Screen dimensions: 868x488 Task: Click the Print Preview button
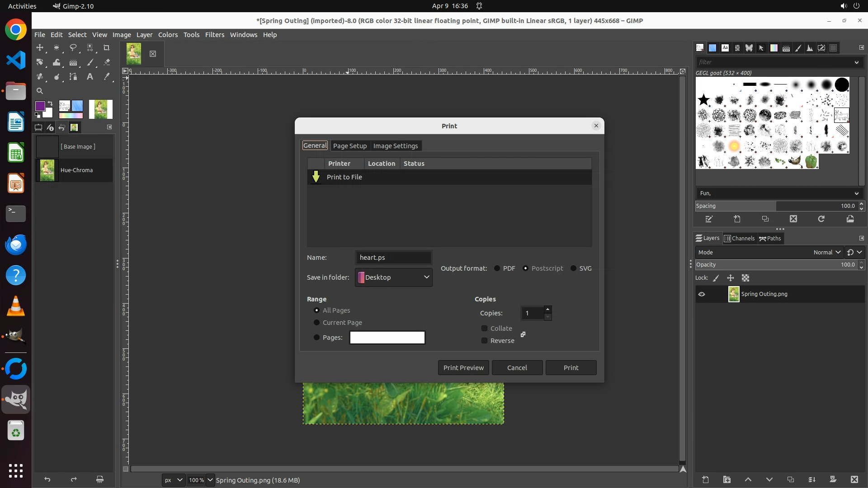(x=463, y=368)
